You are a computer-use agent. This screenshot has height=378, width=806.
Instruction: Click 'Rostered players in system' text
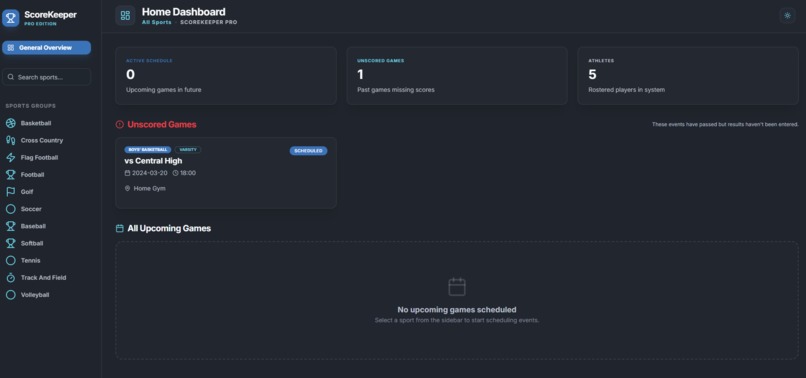[627, 90]
